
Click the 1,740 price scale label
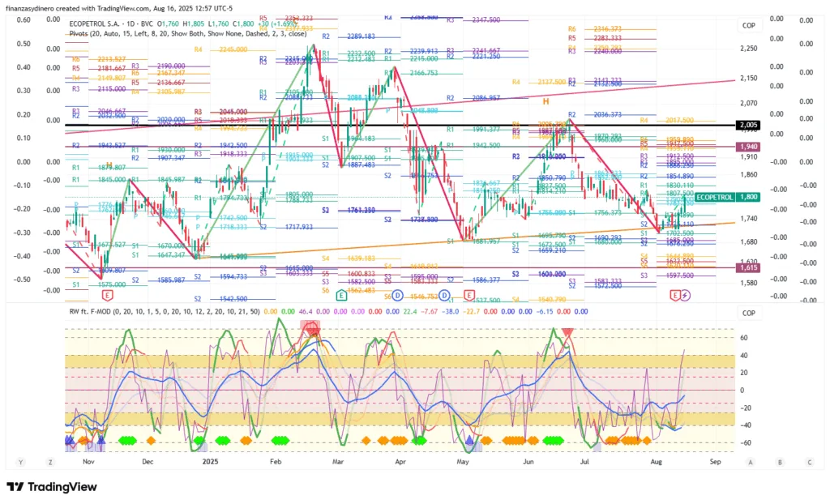748,218
